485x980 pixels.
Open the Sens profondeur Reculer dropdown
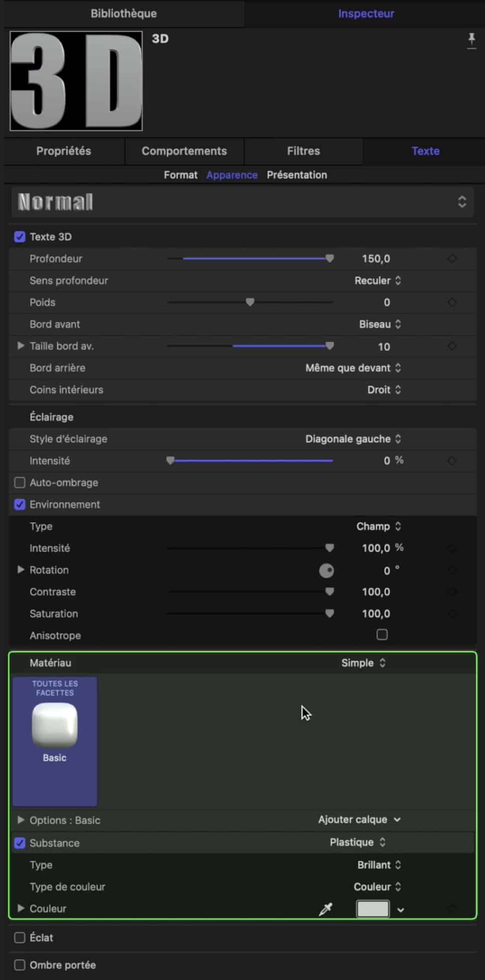[377, 281]
